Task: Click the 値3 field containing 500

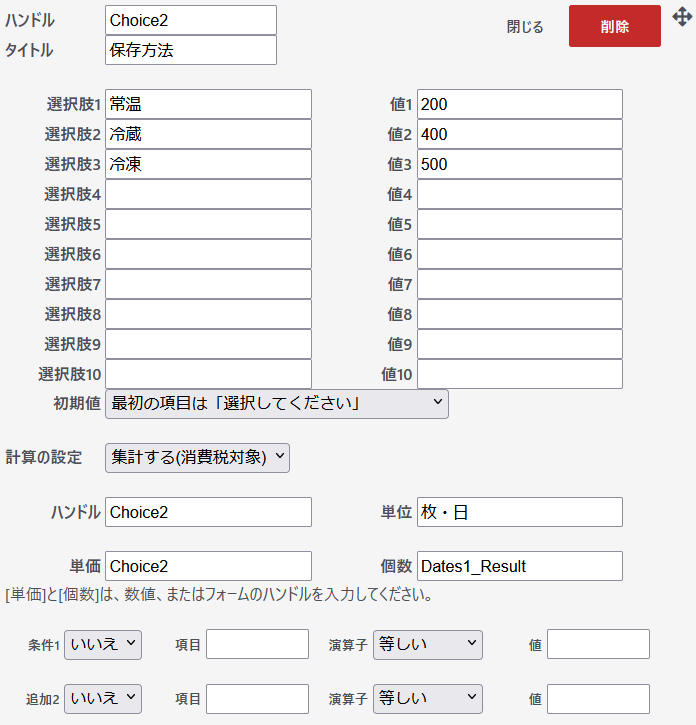Action: tap(520, 164)
